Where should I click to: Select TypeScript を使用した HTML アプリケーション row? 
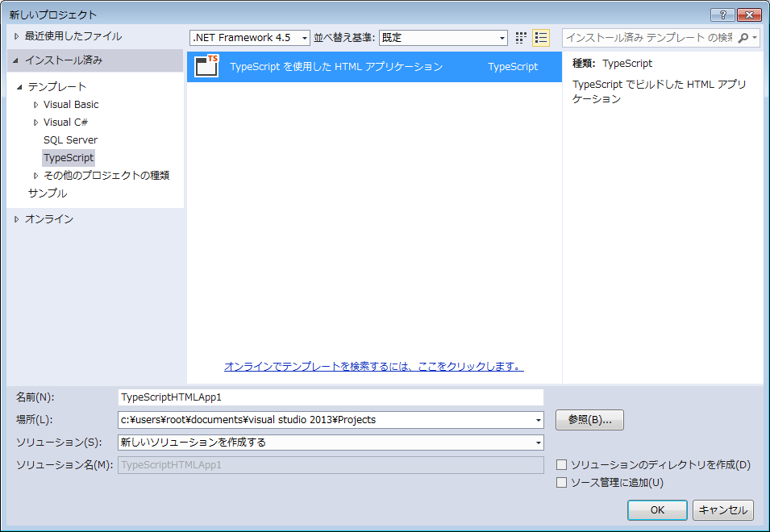click(374, 67)
